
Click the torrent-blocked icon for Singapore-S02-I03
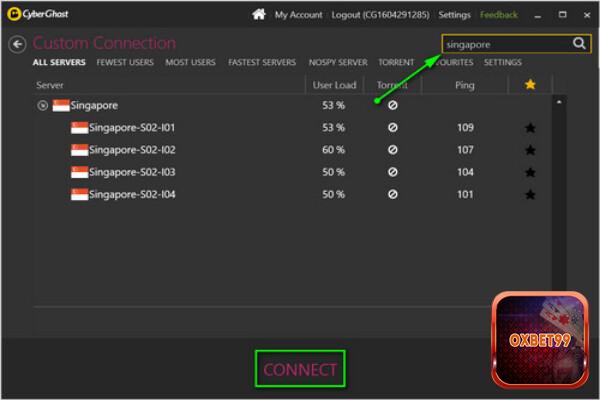tap(393, 172)
